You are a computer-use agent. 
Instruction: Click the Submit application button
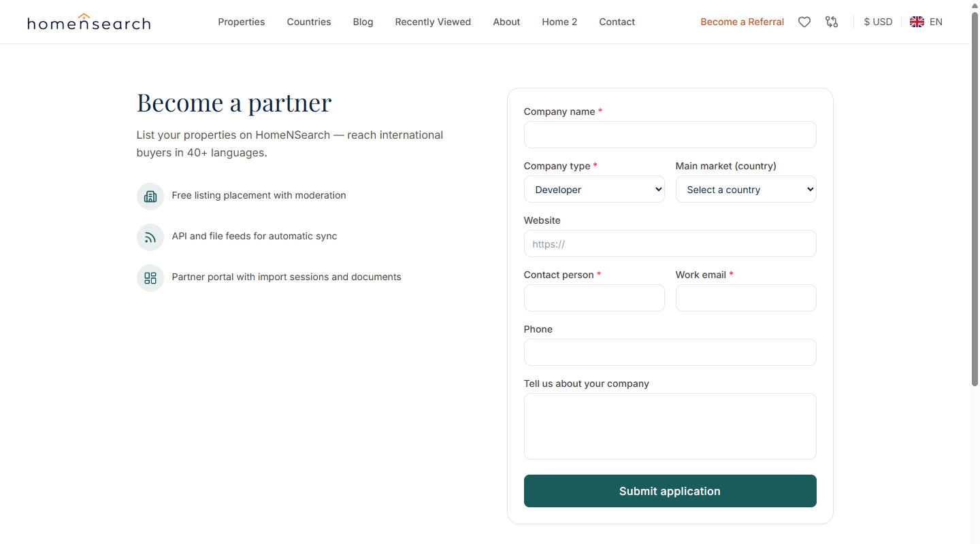pos(670,491)
